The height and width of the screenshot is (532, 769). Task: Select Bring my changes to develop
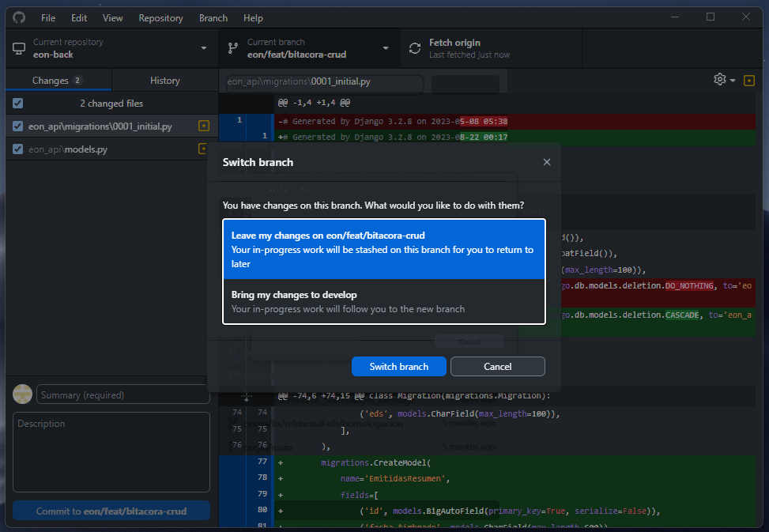[384, 301]
